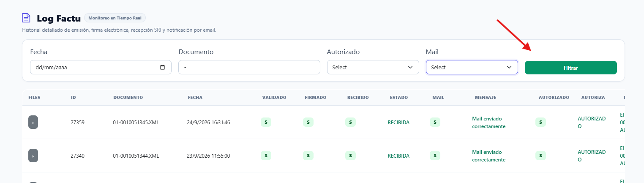Screen dimensions: 644x183
Task: Click Autorizado S badge in row 27340
Action: point(540,156)
